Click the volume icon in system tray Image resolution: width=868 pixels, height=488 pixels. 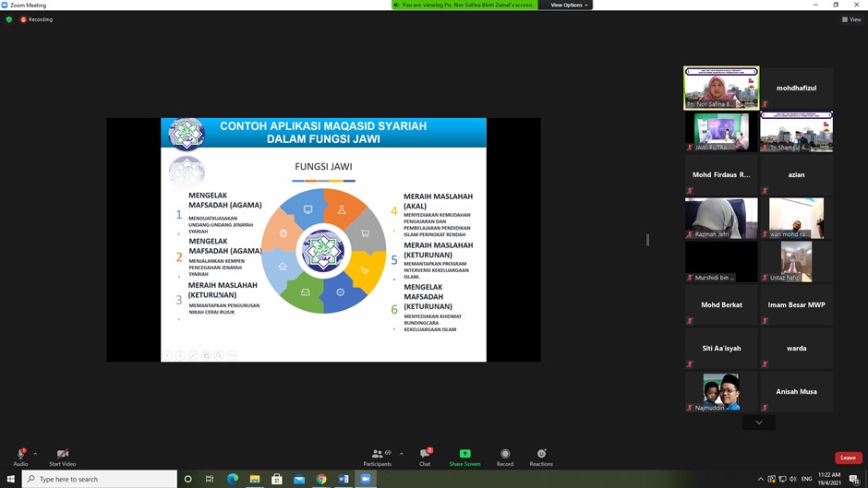(x=792, y=479)
